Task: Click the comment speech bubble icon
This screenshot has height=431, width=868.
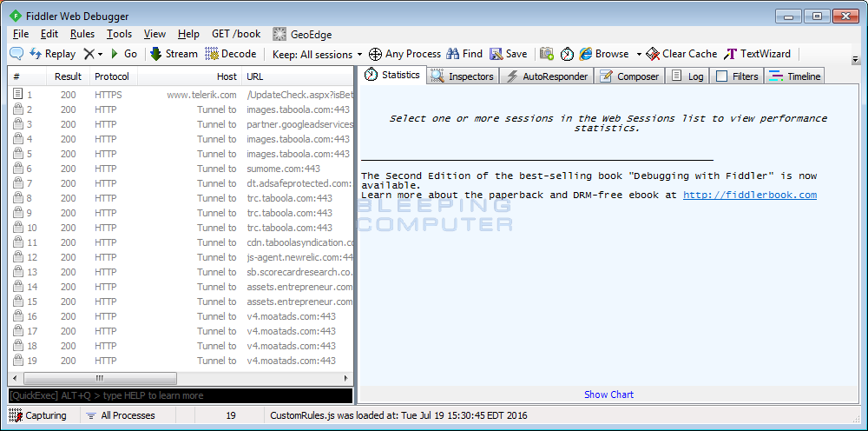Action: tap(16, 54)
